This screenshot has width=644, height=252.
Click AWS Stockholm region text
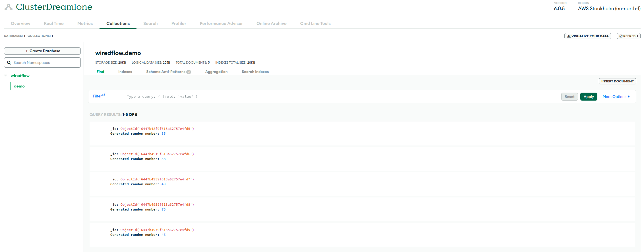tap(609, 9)
